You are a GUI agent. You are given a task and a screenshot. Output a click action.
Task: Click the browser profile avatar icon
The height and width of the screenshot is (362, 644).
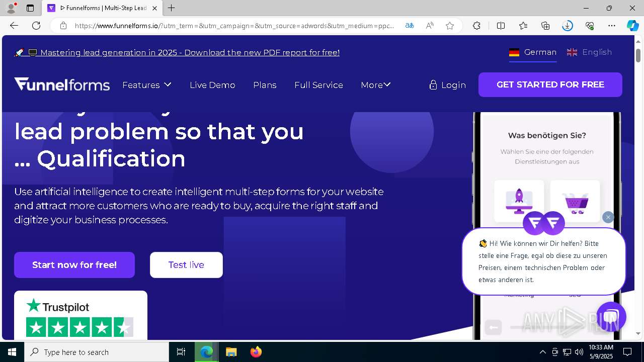pyautogui.click(x=11, y=8)
